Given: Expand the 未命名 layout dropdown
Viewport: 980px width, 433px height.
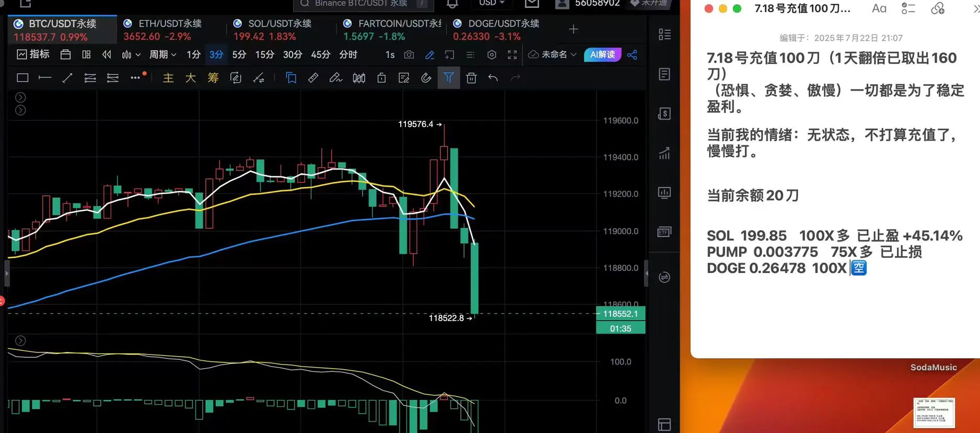Looking at the screenshot, I should pyautogui.click(x=552, y=54).
